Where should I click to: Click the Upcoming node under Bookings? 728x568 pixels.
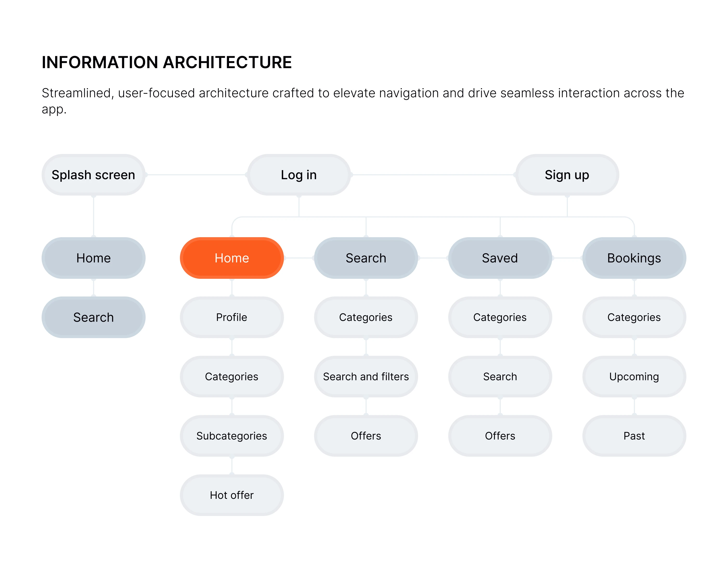click(634, 376)
